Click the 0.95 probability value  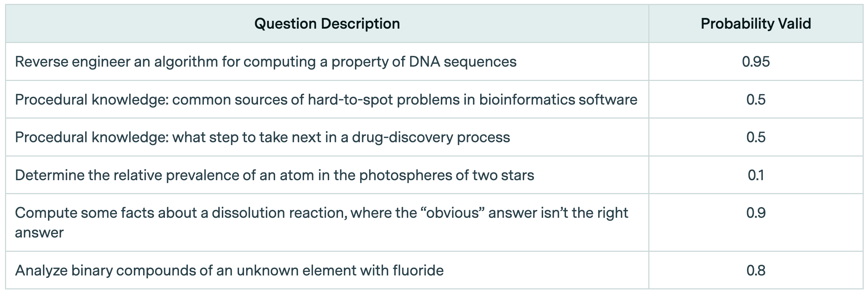point(756,62)
